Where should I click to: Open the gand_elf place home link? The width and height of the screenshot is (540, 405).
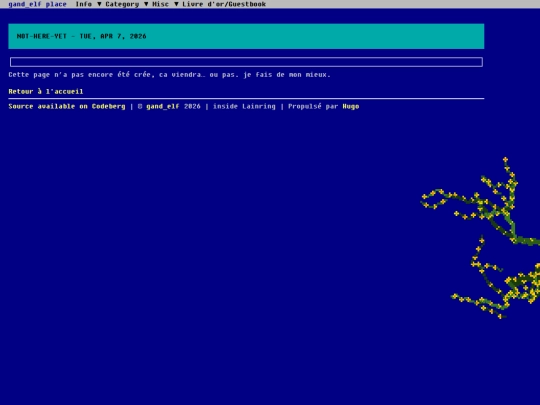click(37, 4)
